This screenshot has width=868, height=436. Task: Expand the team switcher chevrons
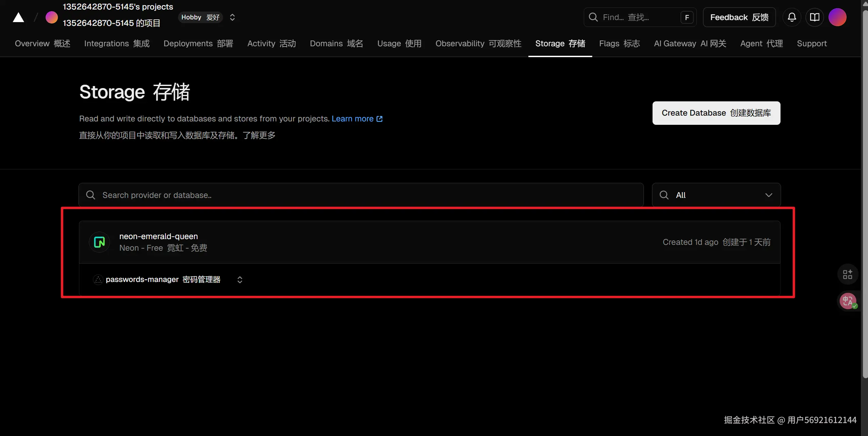pos(232,17)
